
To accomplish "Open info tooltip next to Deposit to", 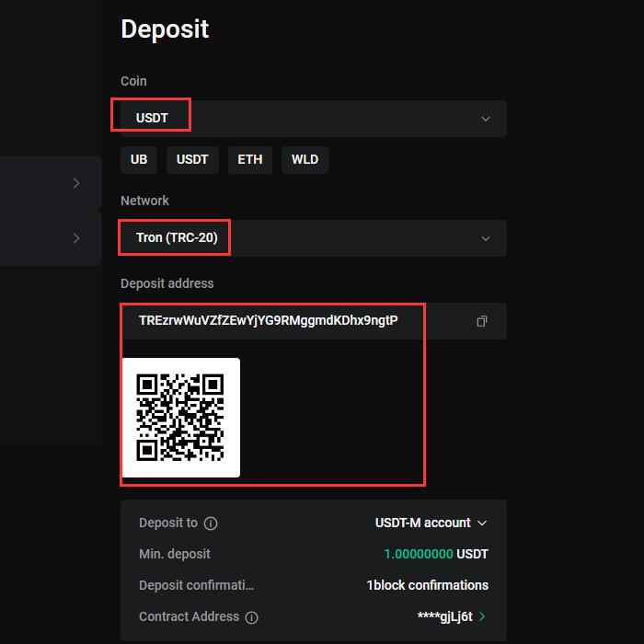I will pos(211,523).
